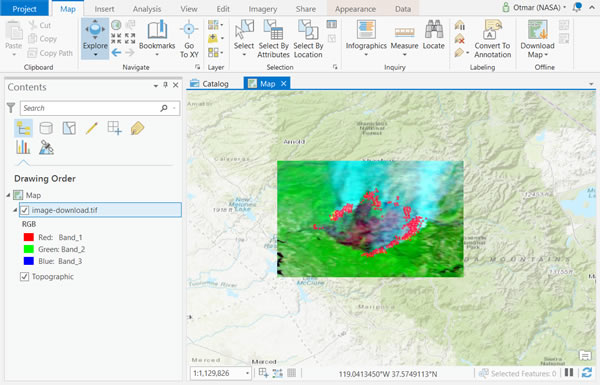Open List By Charts view

23,147
